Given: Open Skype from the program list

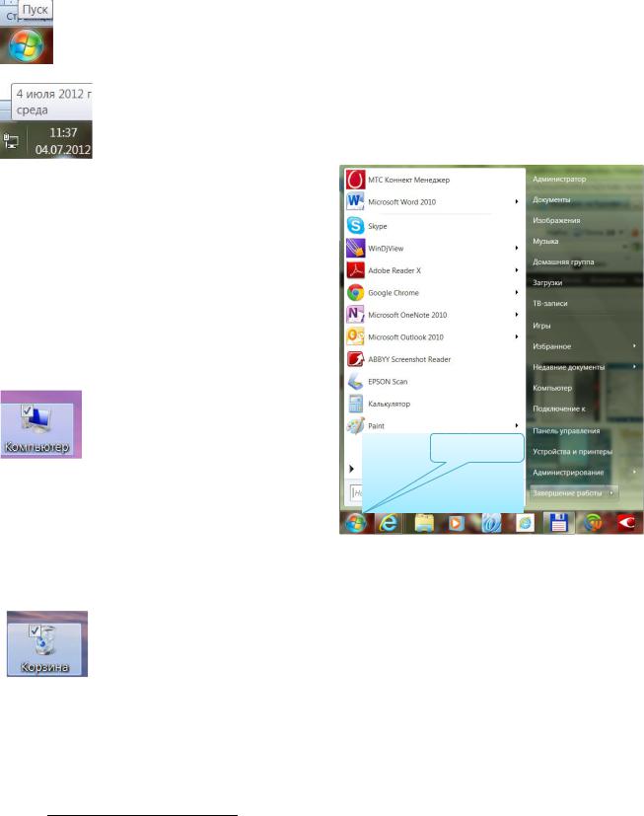Looking at the screenshot, I should click(434, 226).
